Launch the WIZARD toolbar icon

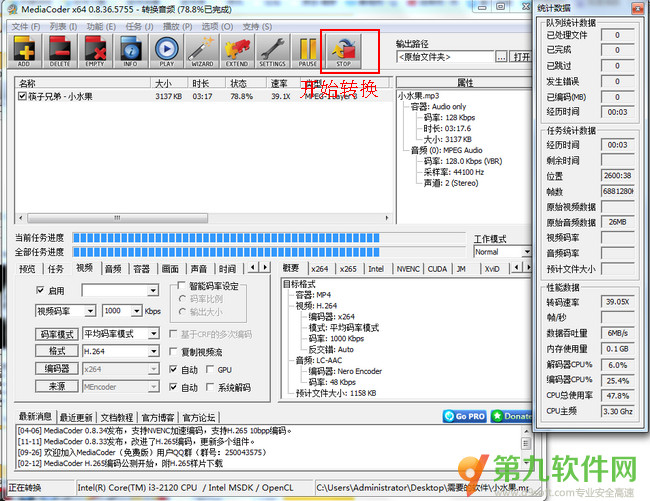tap(202, 51)
